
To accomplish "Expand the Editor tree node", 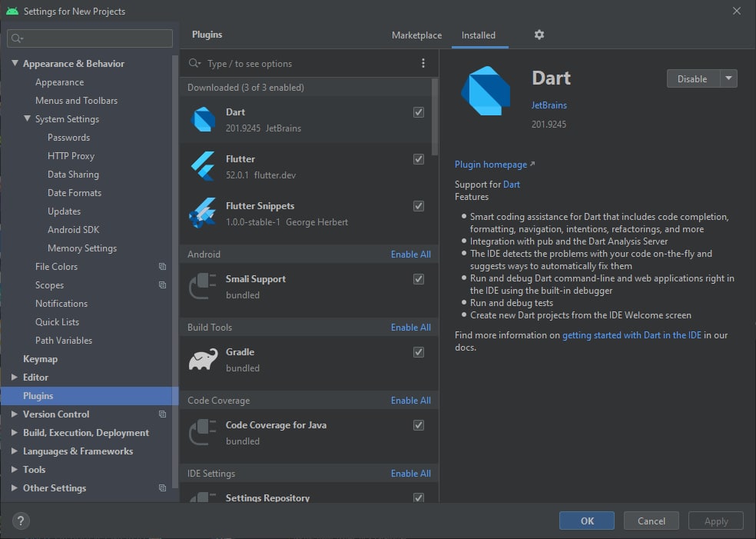I will coord(15,377).
